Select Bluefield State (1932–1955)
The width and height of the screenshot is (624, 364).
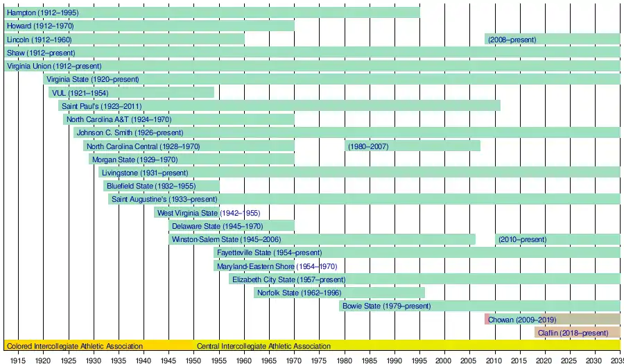tap(151, 187)
